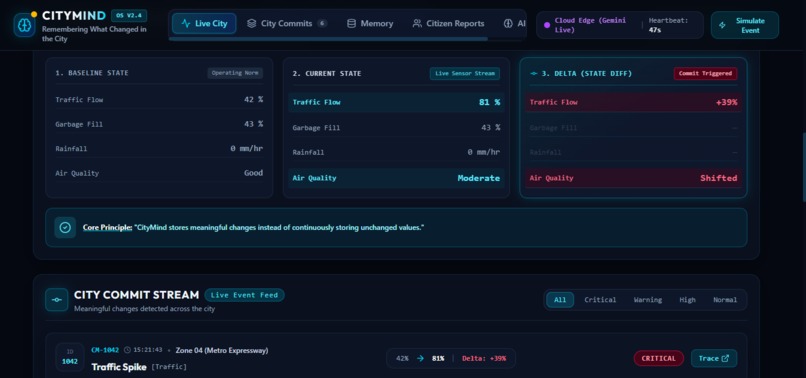Go to the Citizen Reports tab
This screenshot has width=806, height=378.
coord(448,24)
